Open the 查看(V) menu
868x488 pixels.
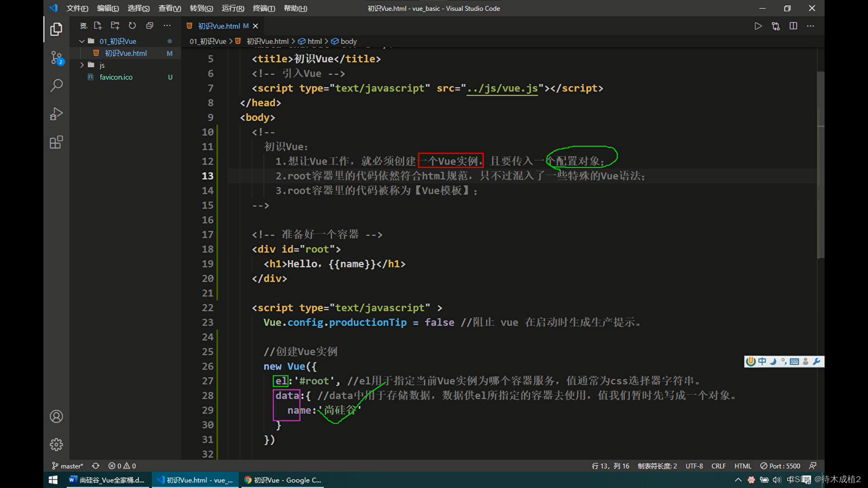tap(170, 8)
